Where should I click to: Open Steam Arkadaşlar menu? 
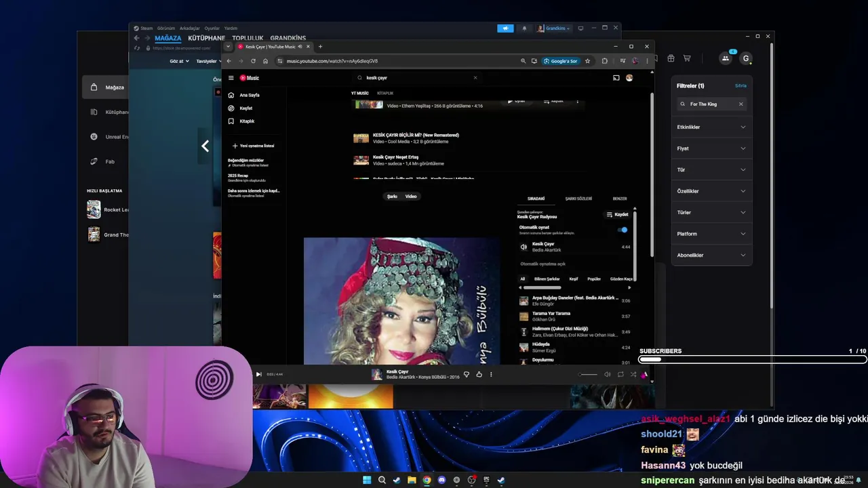coord(190,28)
